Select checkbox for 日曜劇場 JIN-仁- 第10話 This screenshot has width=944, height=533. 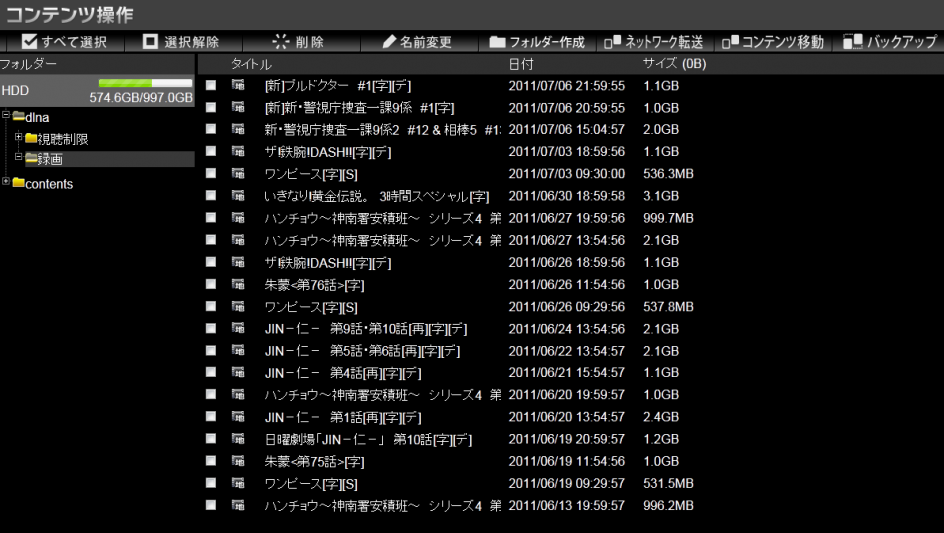211,439
